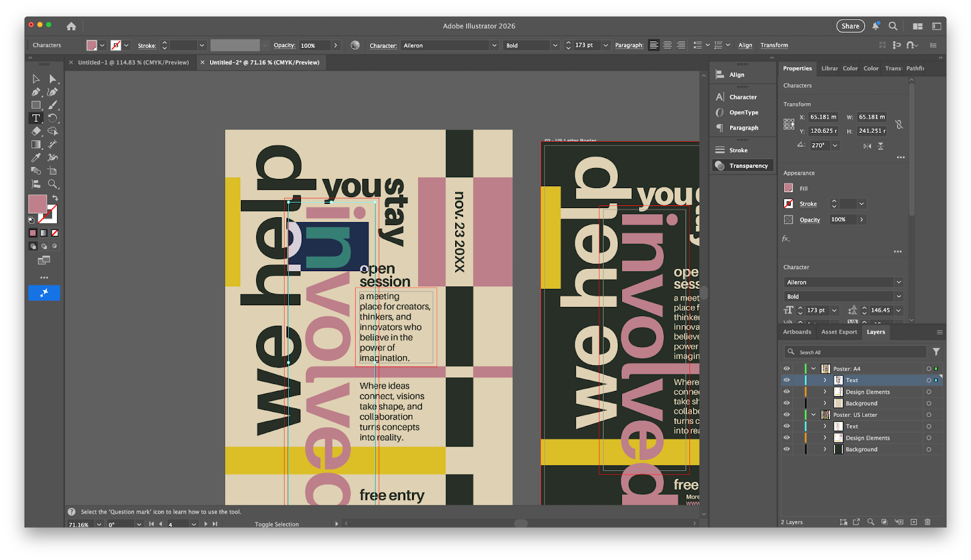Select the Gradient tool
Viewport: 971px width, 560px height.
[x=36, y=144]
